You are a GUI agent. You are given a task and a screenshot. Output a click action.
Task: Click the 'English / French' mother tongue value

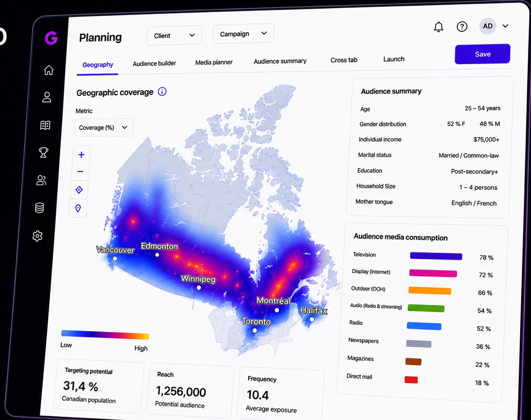pos(474,203)
